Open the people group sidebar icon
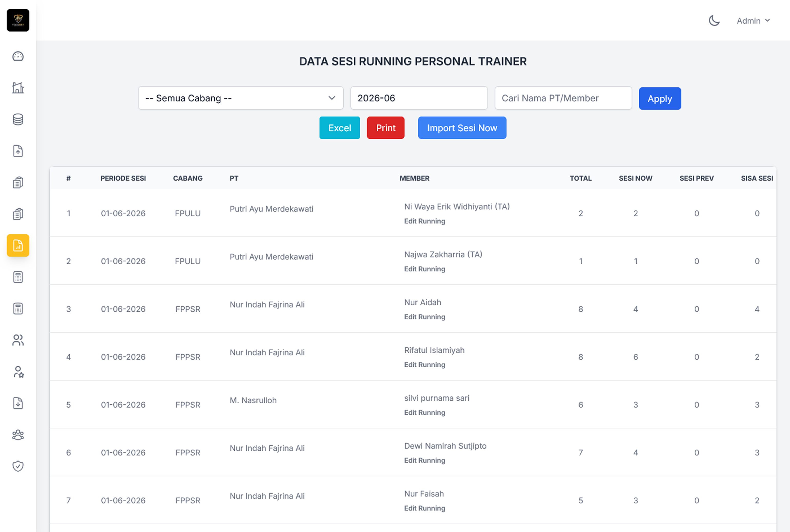 (18, 435)
